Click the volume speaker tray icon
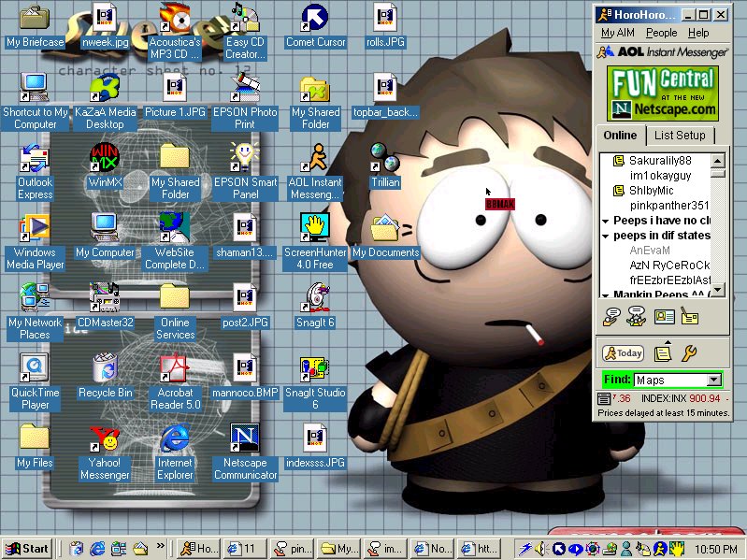747x560 pixels. point(541,549)
